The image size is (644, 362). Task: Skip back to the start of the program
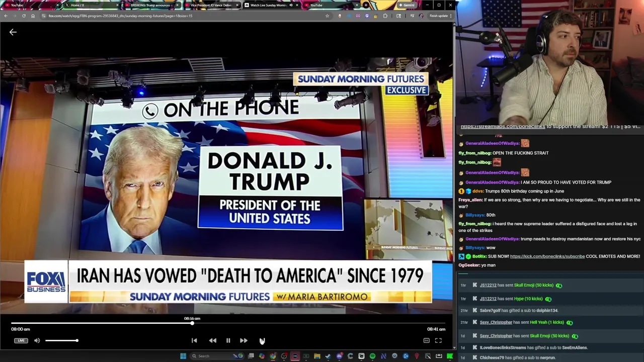point(194,340)
